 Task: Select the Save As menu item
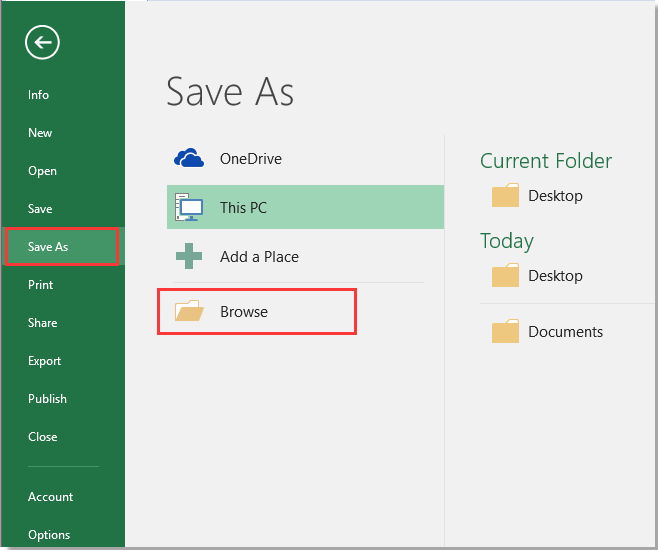[x=48, y=247]
